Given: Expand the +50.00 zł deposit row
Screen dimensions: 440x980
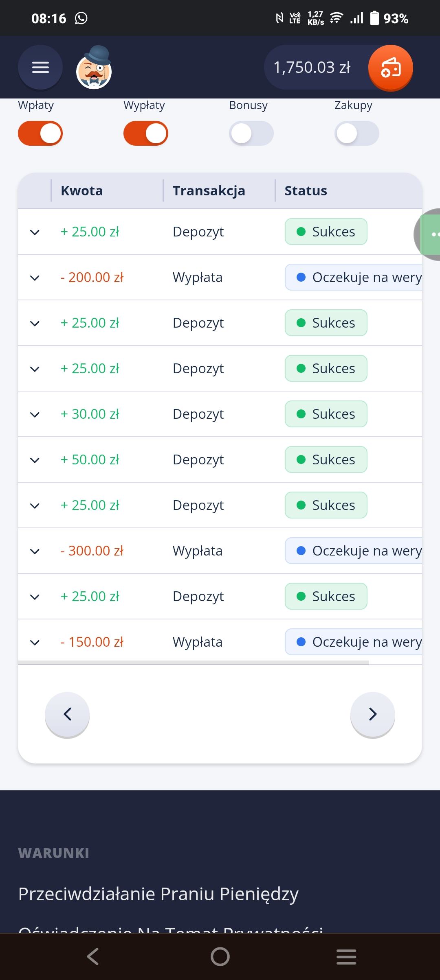Looking at the screenshot, I should (x=35, y=460).
